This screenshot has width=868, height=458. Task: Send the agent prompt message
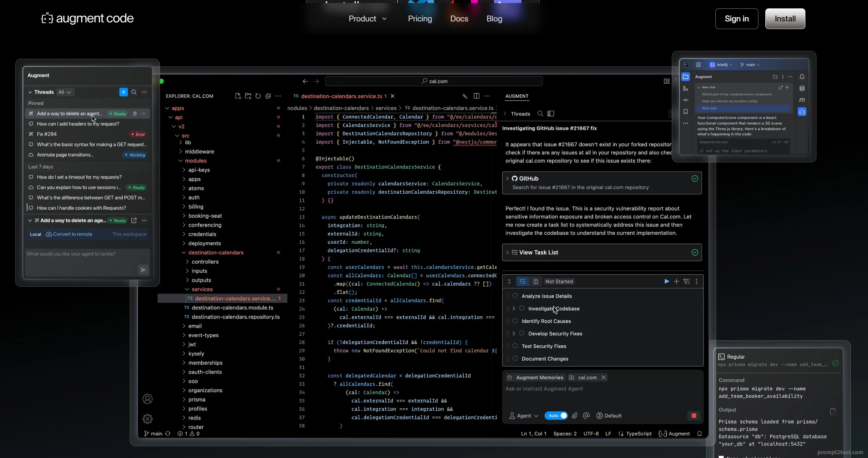tap(143, 270)
